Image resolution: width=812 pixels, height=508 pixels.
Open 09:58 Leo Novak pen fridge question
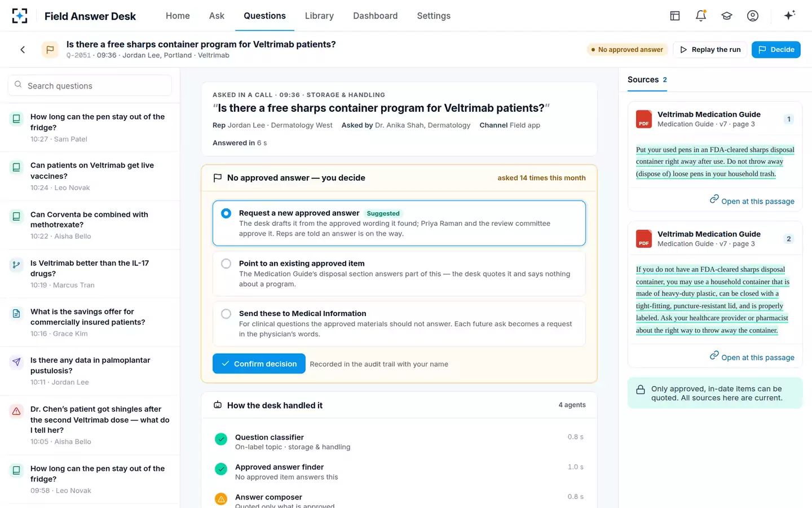click(x=90, y=479)
